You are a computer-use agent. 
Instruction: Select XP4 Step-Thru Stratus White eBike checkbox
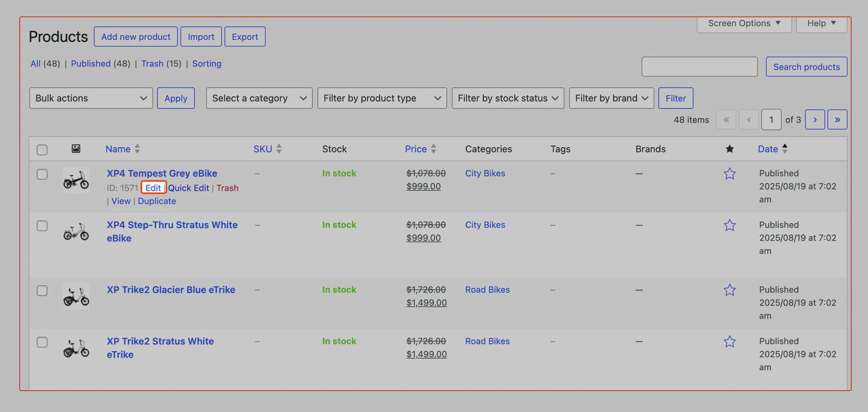click(x=42, y=226)
